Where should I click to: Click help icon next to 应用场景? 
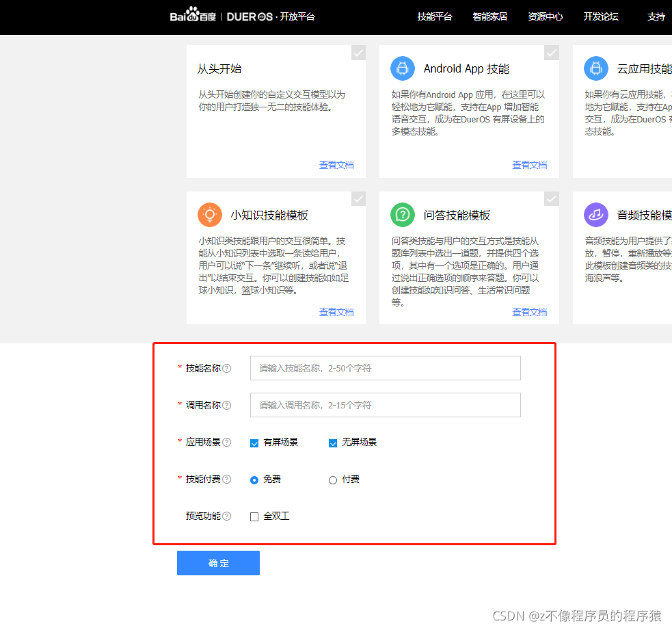click(227, 442)
